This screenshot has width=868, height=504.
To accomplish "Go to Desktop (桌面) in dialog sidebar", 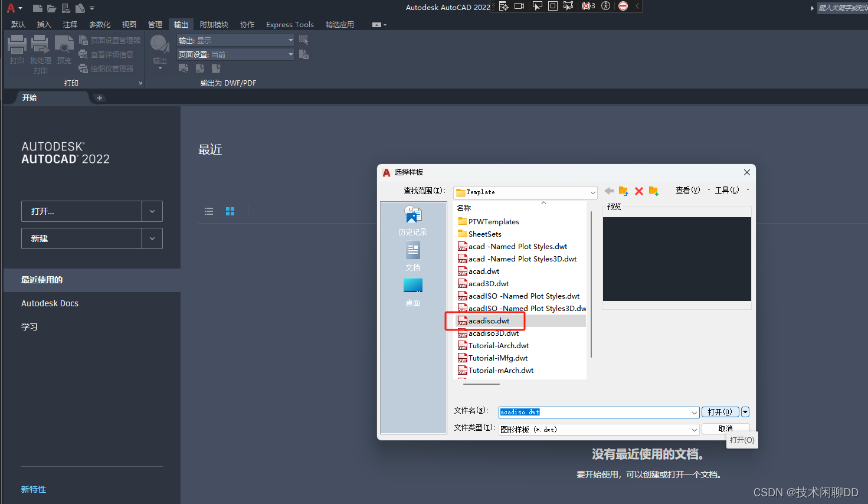I will point(413,292).
